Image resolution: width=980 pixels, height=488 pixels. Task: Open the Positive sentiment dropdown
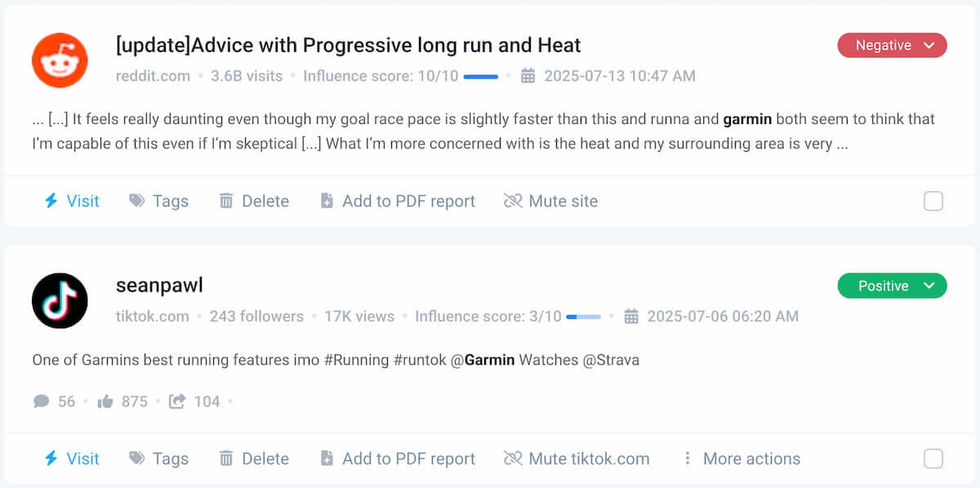coord(892,286)
